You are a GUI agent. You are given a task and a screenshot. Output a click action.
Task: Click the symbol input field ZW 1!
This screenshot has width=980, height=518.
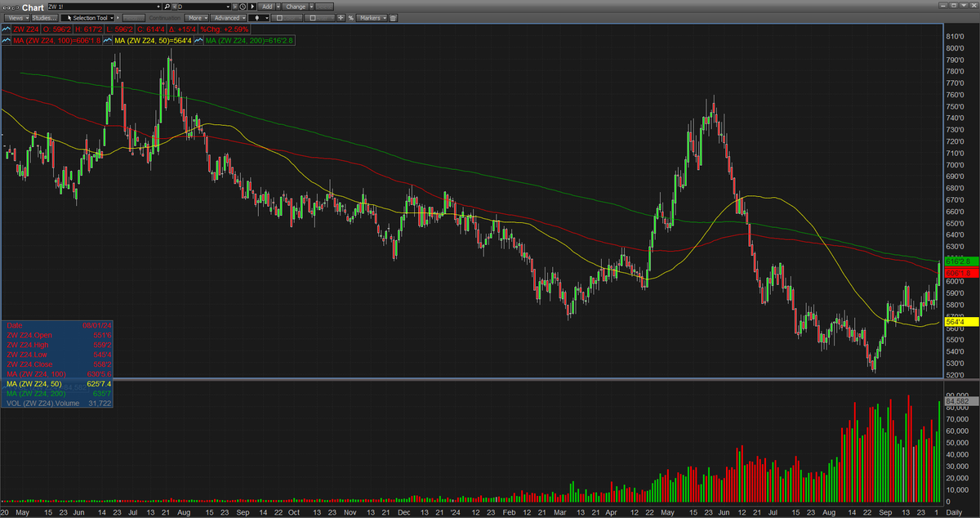(100, 7)
